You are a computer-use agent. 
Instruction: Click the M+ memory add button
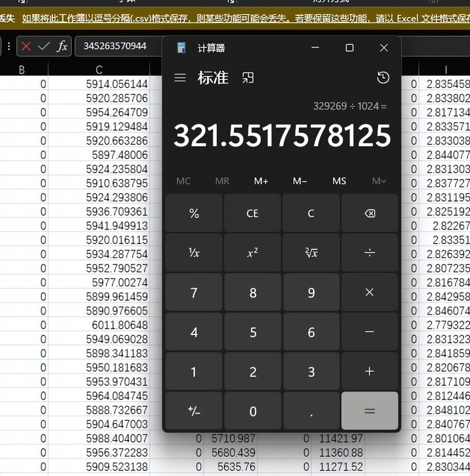261,181
